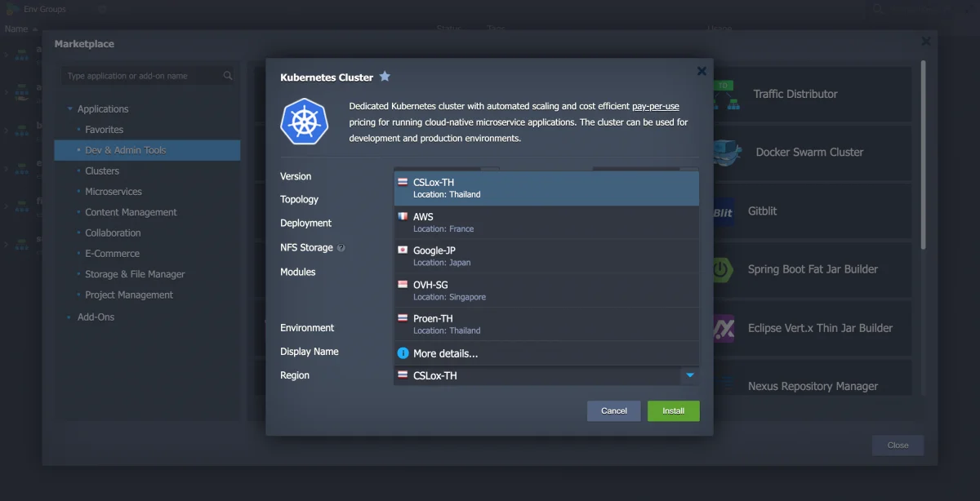Image resolution: width=980 pixels, height=501 pixels.
Task: Open Collaboration category
Action: tap(113, 233)
